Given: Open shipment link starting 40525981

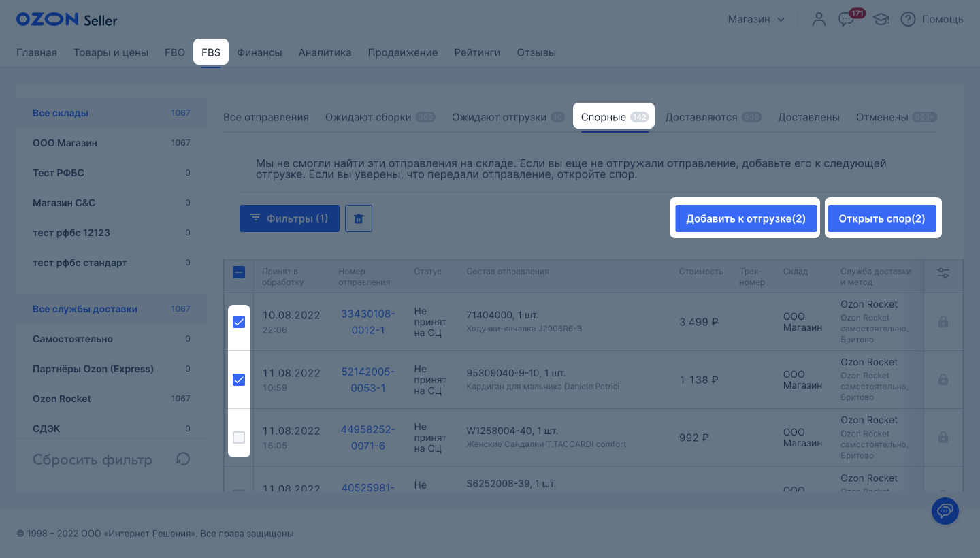Looking at the screenshot, I should point(367,487).
